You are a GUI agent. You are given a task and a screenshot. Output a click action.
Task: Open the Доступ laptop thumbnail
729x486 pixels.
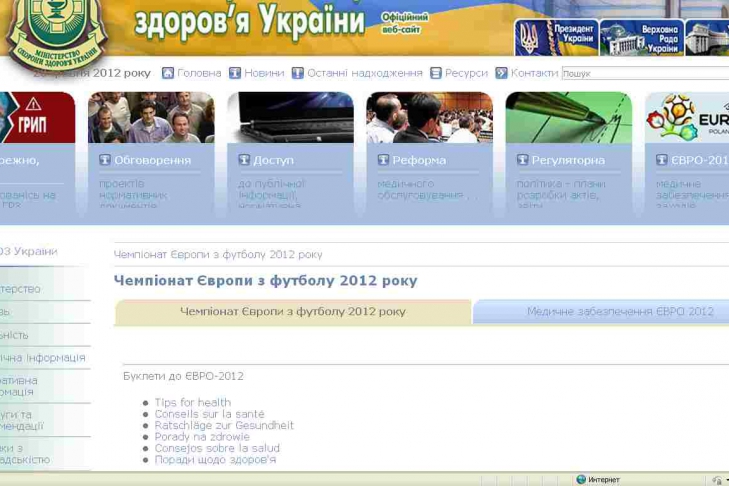coord(290,118)
